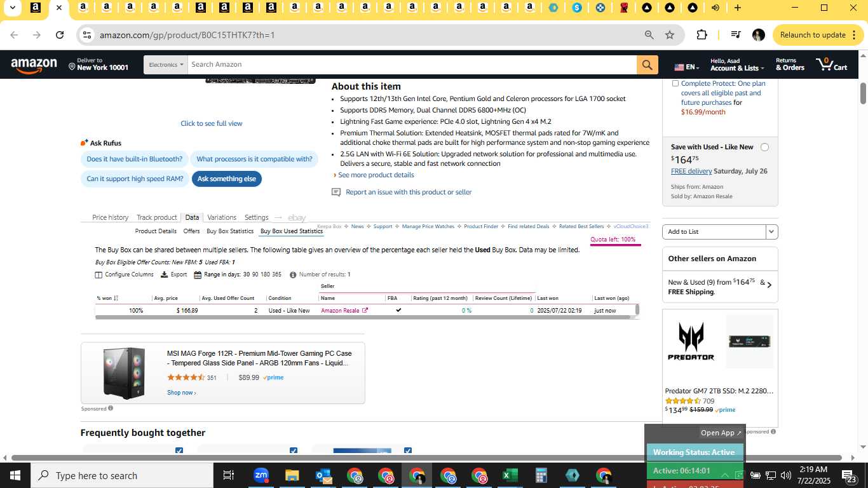Open the Keepa Settings tab

click(257, 217)
